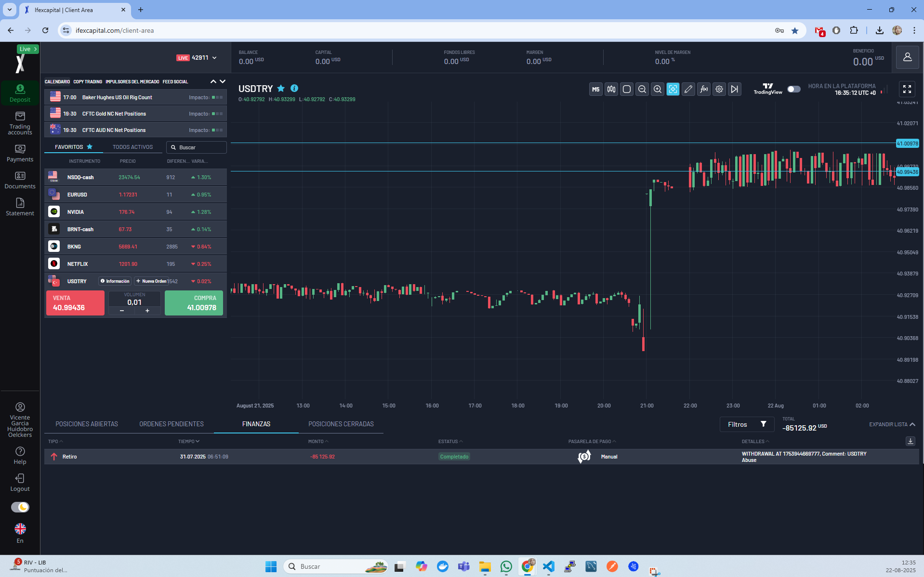Toggle the TradingView switch
The image size is (924, 577).
pyautogui.click(x=793, y=89)
